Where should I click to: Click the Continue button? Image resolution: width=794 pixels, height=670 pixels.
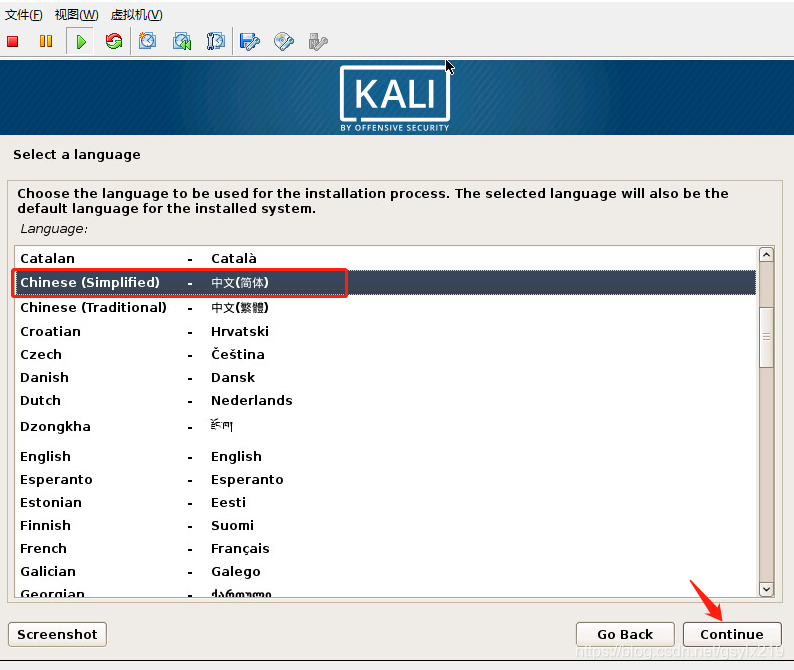732,635
